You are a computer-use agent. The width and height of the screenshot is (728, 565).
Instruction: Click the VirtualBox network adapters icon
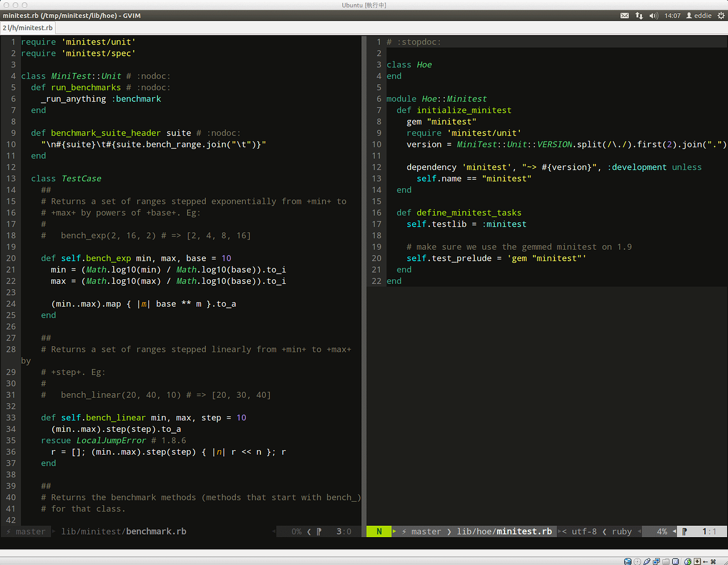tap(656, 561)
